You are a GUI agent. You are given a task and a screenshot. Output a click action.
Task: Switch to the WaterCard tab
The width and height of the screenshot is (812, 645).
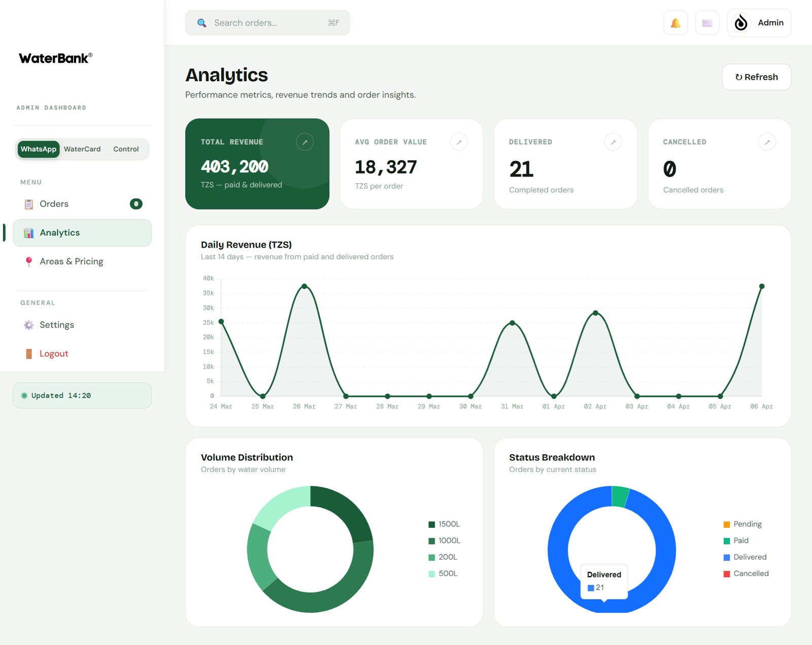82,149
